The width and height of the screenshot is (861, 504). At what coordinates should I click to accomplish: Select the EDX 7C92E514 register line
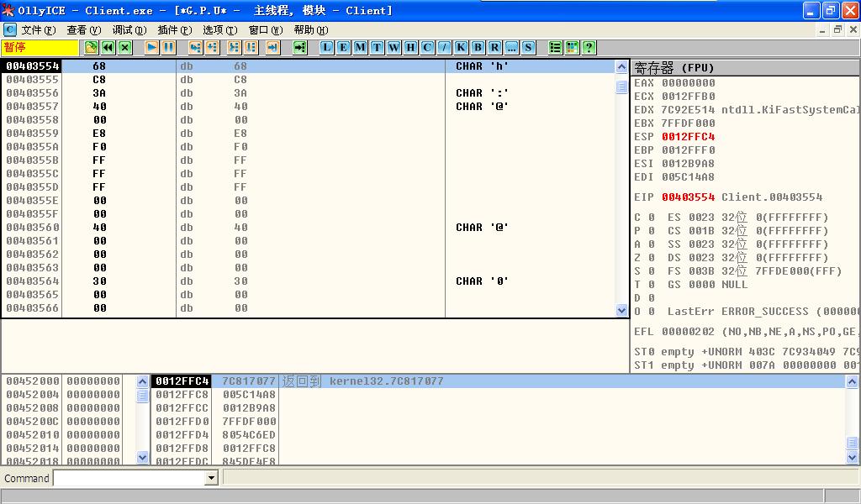click(x=747, y=110)
